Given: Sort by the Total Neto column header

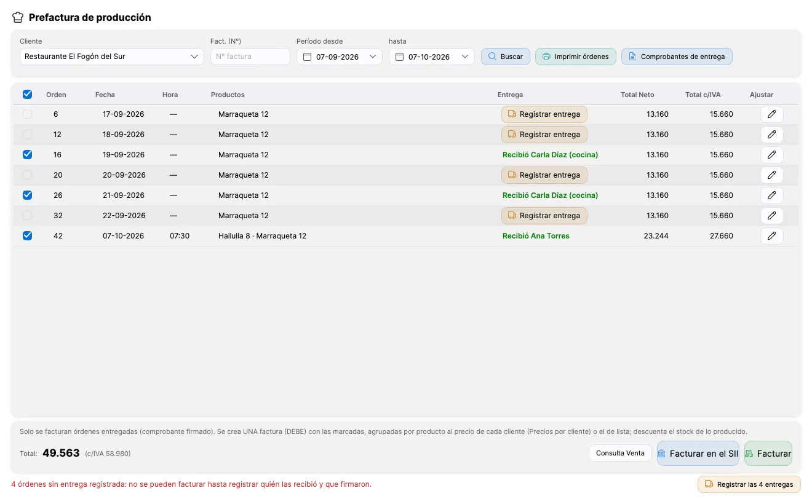Looking at the screenshot, I should pos(637,95).
